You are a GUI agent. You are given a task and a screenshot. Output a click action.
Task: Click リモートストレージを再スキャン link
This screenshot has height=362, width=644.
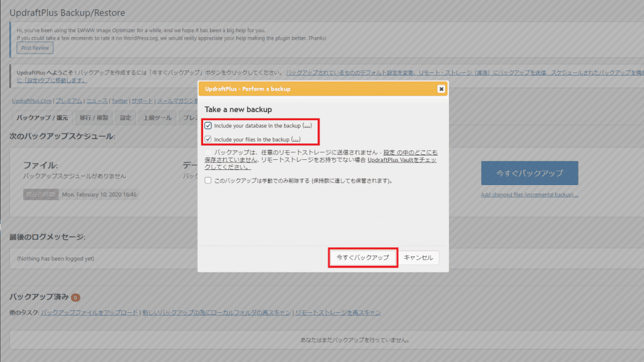coord(338,312)
